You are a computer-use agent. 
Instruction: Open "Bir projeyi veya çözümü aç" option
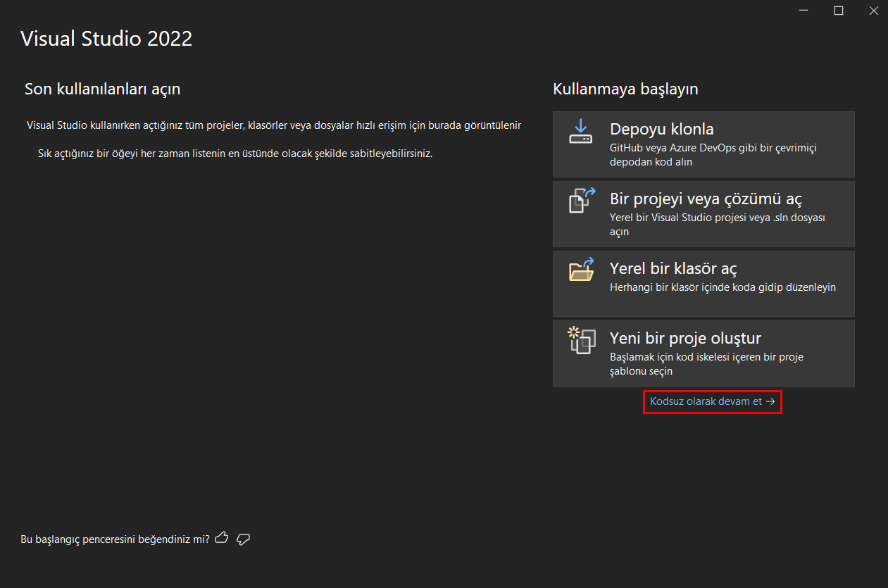706,199
